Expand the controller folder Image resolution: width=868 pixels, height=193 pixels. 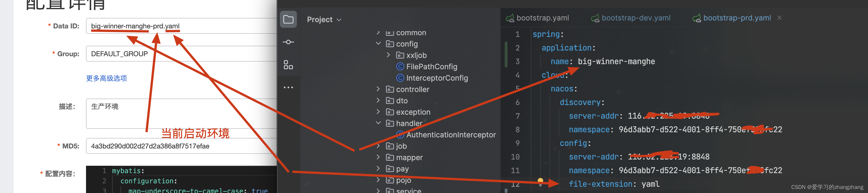pos(378,89)
